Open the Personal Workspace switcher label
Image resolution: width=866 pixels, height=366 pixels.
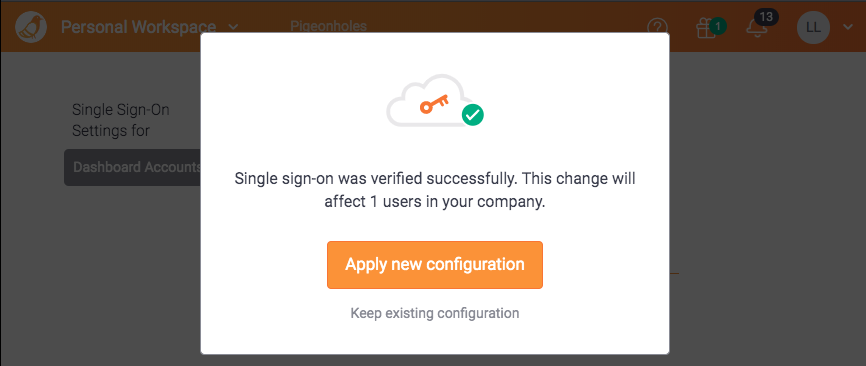(138, 27)
